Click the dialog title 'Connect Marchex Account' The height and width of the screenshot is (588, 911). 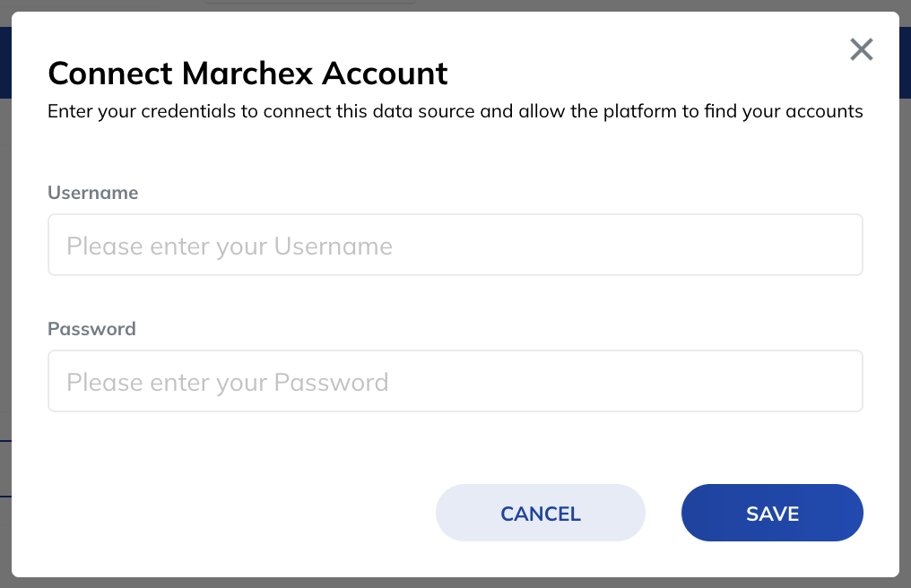tap(247, 73)
